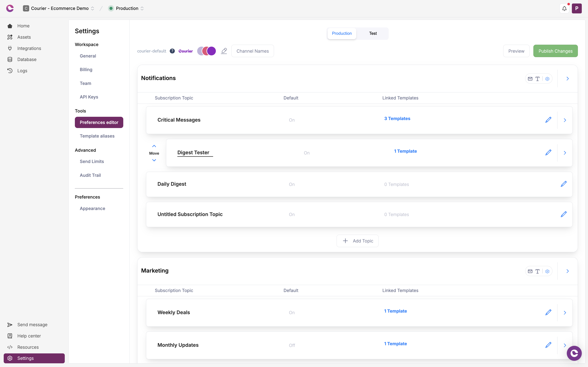This screenshot has width=588, height=367.
Task: Select the text channel icon for Marketing section
Action: tap(538, 271)
